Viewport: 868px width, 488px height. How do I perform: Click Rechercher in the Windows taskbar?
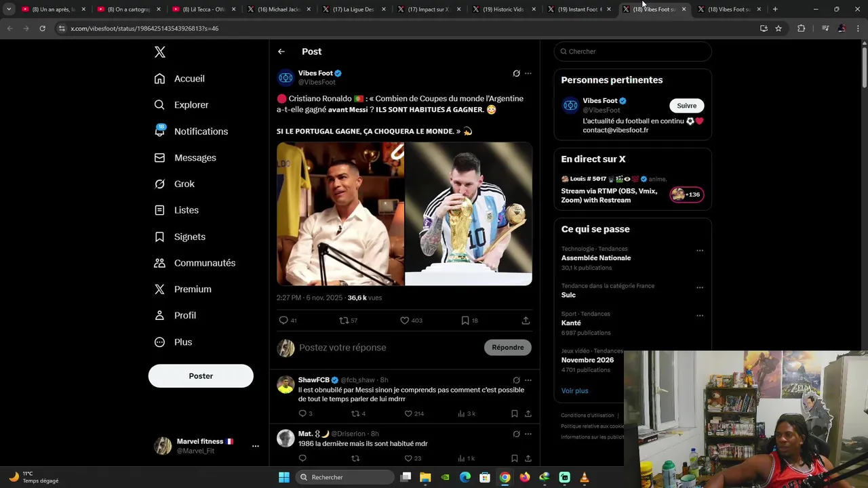(346, 477)
